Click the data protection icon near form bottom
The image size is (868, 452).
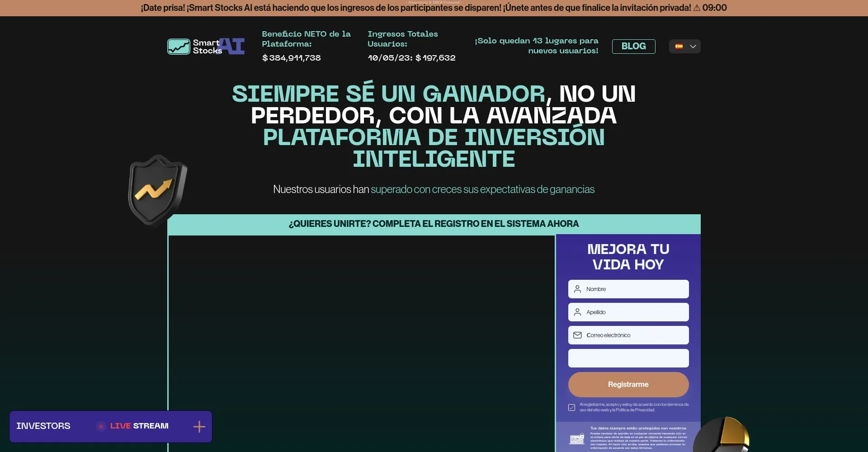(x=577, y=438)
